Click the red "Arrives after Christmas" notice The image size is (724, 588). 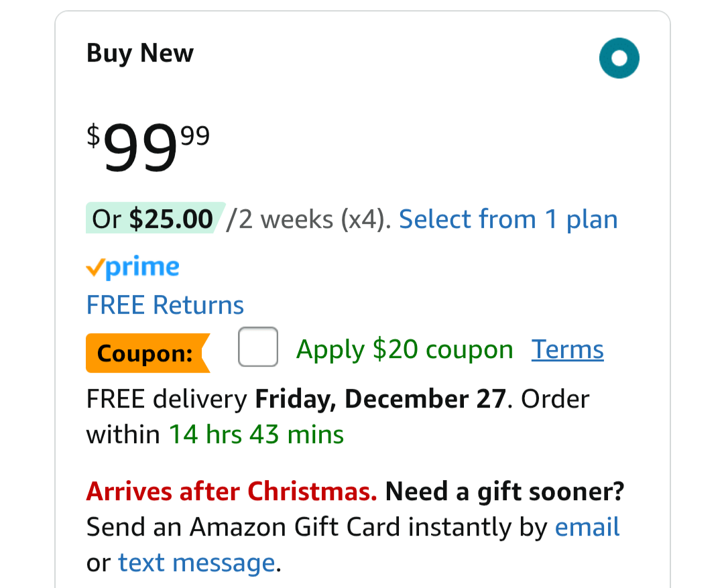[231, 491]
